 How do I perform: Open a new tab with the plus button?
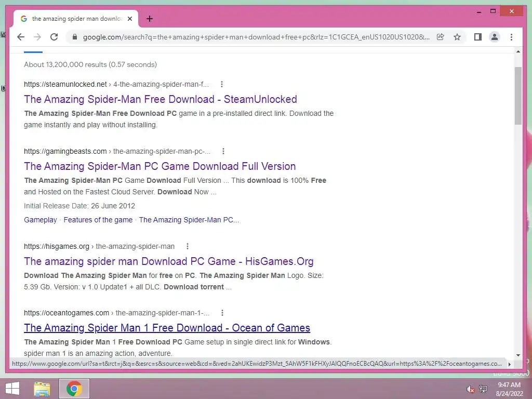pyautogui.click(x=150, y=19)
